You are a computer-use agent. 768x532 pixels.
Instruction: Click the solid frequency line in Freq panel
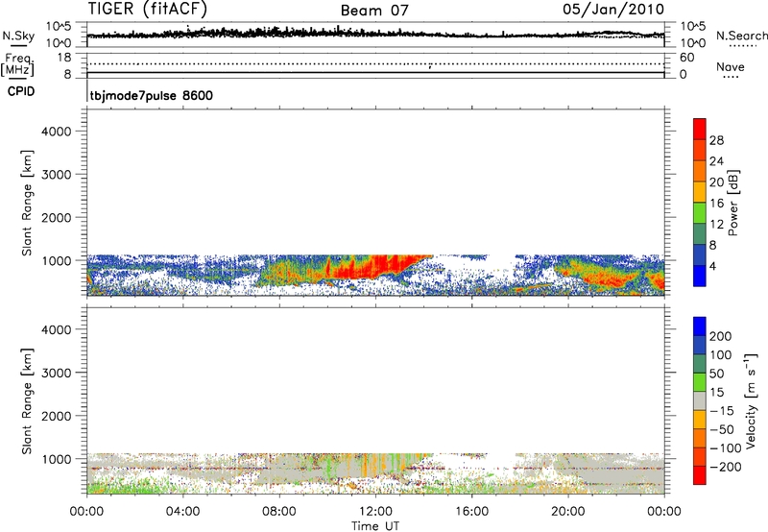(375, 73)
